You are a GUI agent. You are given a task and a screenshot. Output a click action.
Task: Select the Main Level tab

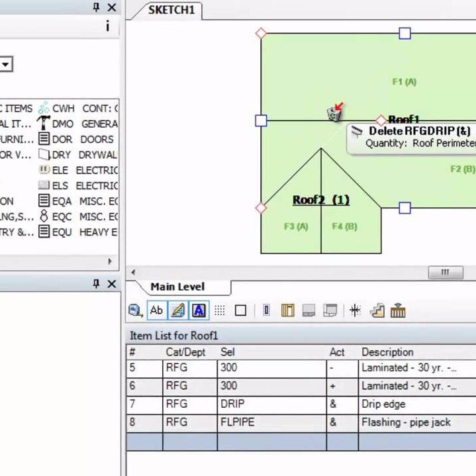(177, 287)
